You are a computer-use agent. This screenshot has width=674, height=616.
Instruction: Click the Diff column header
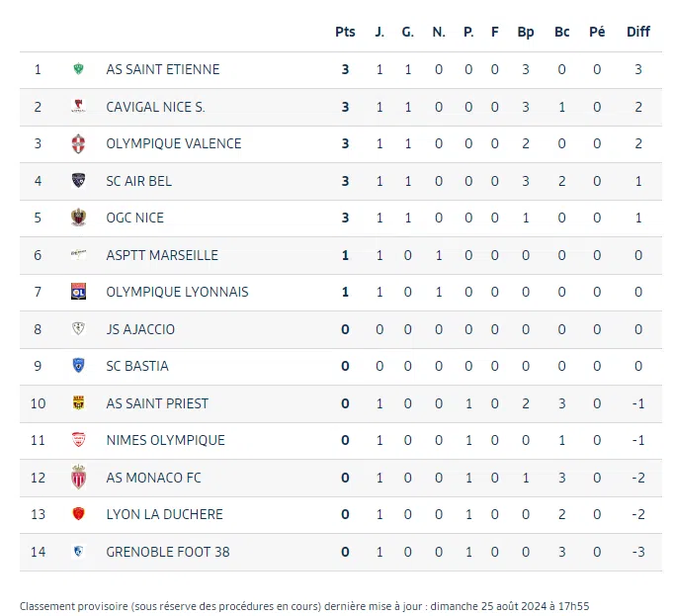(638, 32)
